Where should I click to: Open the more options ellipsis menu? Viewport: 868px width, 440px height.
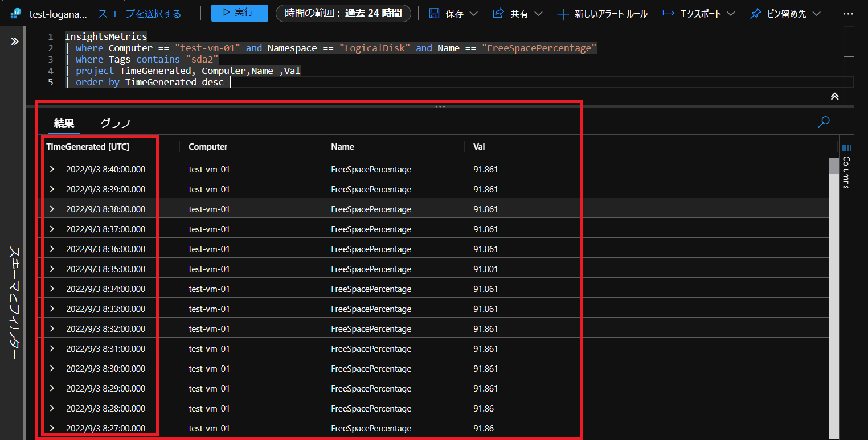[848, 14]
